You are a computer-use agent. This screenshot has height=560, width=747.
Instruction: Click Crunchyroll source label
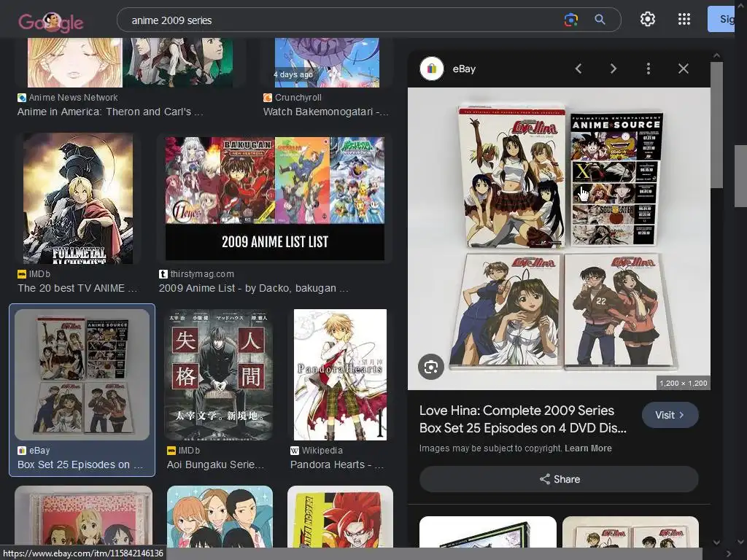(298, 97)
